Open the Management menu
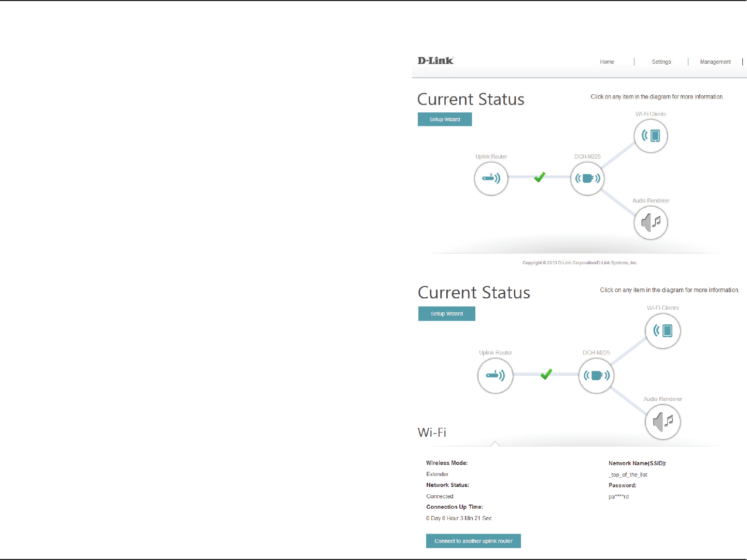The image size is (747, 560). (715, 62)
